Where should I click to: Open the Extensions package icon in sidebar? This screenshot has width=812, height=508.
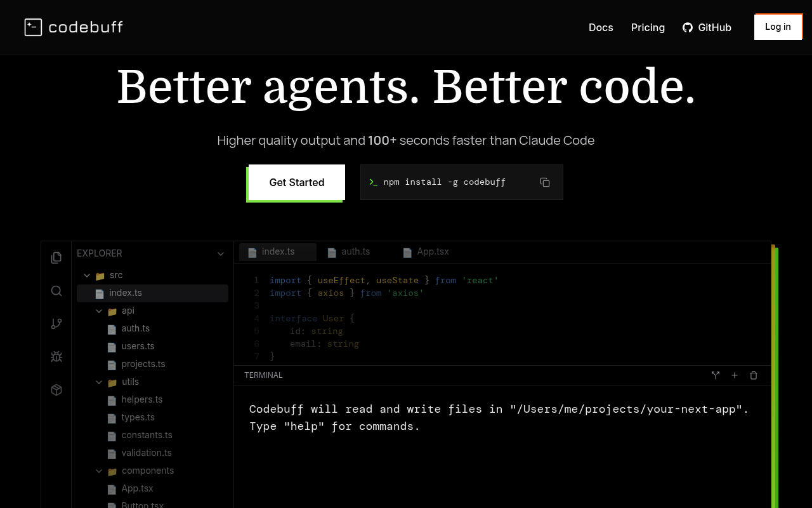pos(56,390)
